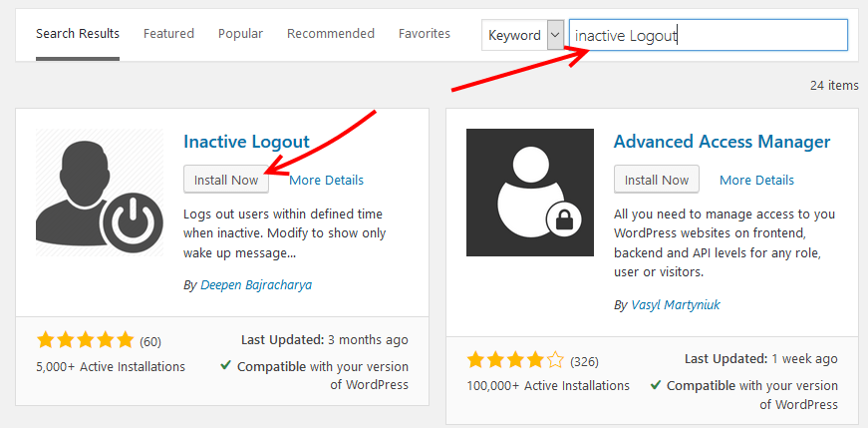
Task: Click the Advanced Access Manager plugin icon
Action: pos(530,193)
